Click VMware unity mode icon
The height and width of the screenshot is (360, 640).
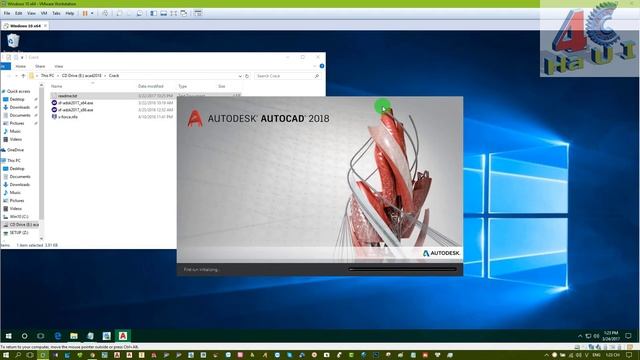pos(184,13)
